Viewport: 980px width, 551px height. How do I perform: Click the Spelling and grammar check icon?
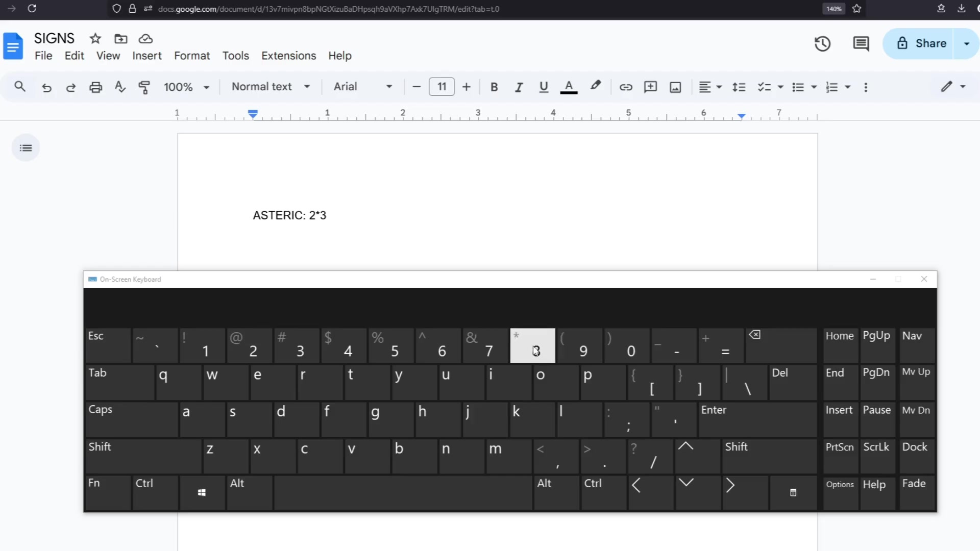(119, 87)
